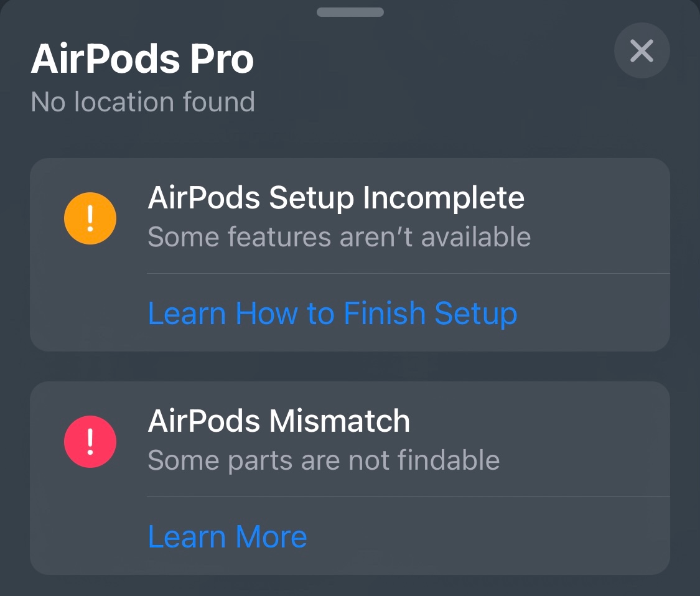Close the AirPods Pro sheet

[x=642, y=50]
